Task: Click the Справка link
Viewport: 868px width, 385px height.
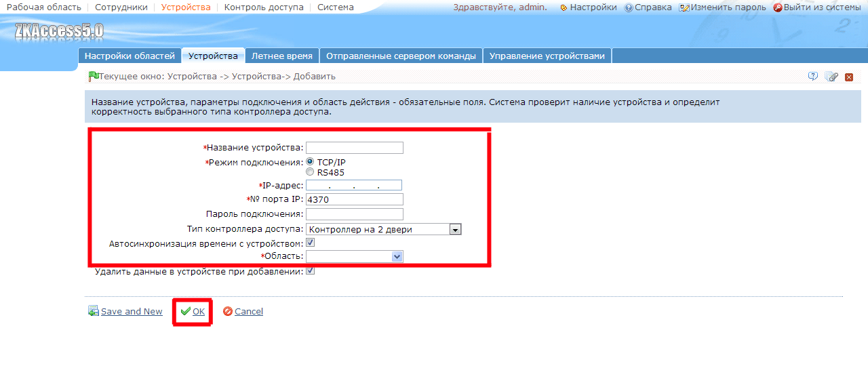Action: pyautogui.click(x=653, y=7)
